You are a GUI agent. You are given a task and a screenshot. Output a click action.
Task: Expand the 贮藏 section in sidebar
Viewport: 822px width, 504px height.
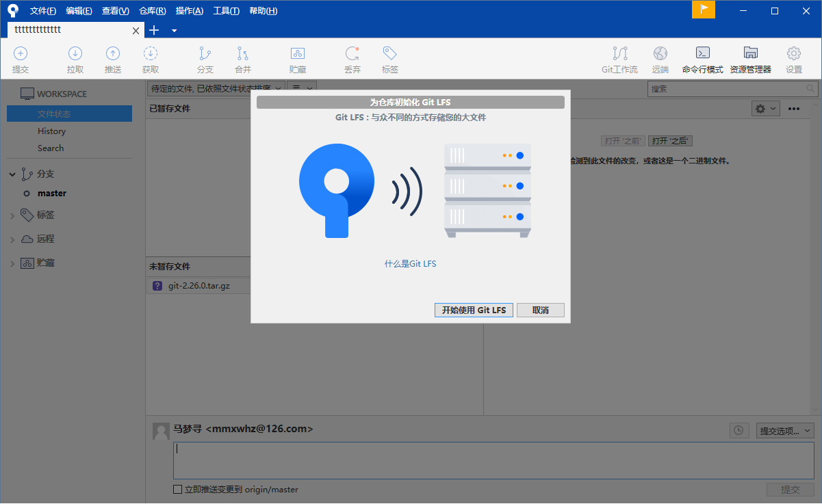coord(12,263)
